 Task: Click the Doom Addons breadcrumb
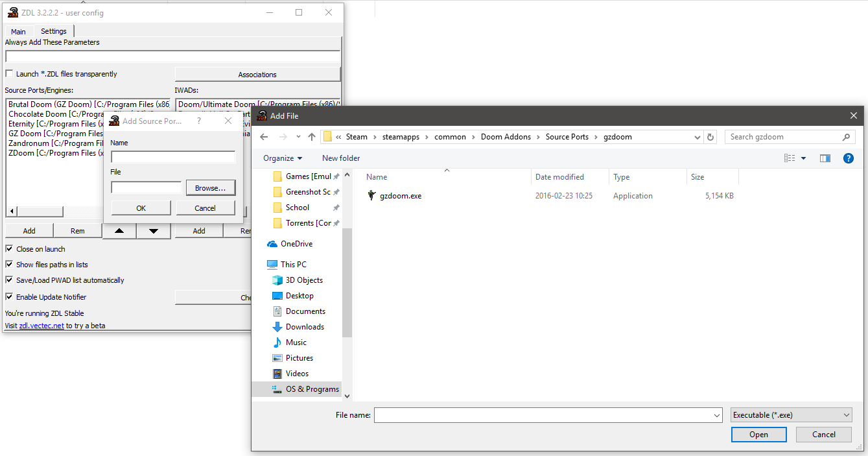click(x=506, y=137)
